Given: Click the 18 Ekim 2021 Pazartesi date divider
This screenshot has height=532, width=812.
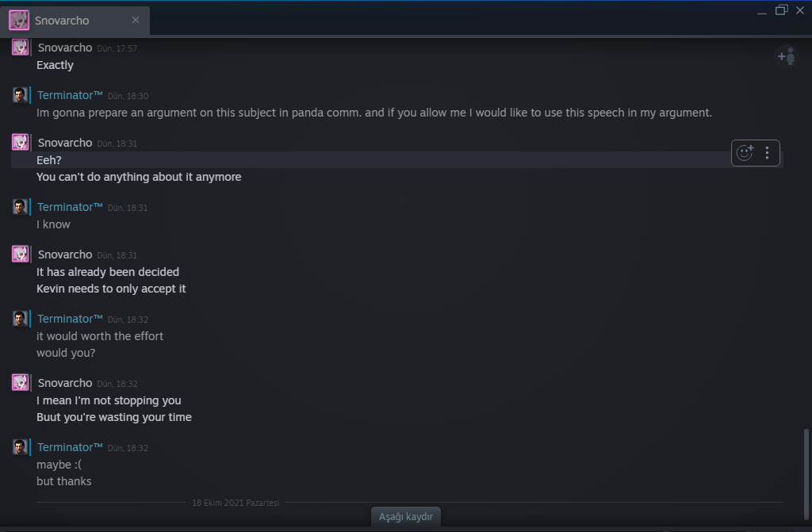Looking at the screenshot, I should click(236, 503).
